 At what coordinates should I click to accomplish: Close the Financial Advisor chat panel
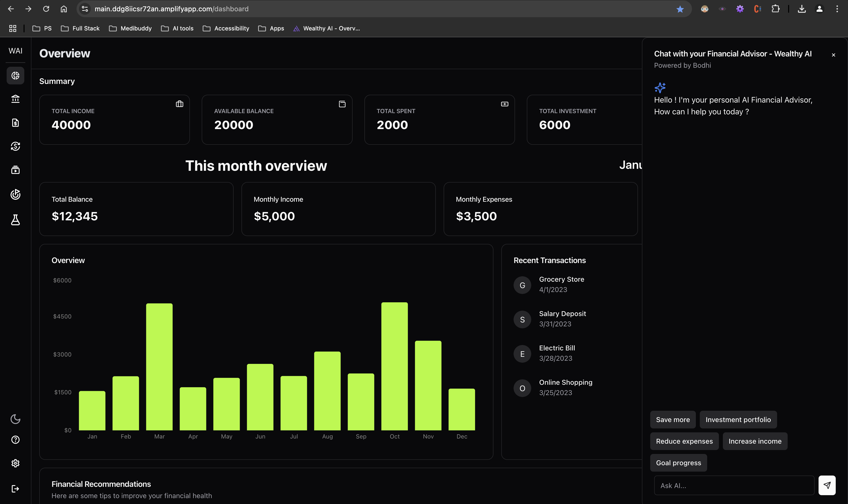pos(833,55)
